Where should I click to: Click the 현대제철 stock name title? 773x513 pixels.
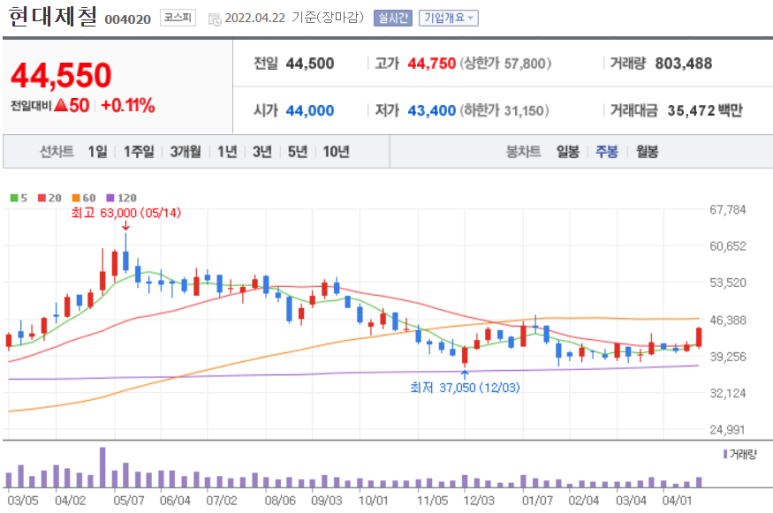[x=52, y=17]
